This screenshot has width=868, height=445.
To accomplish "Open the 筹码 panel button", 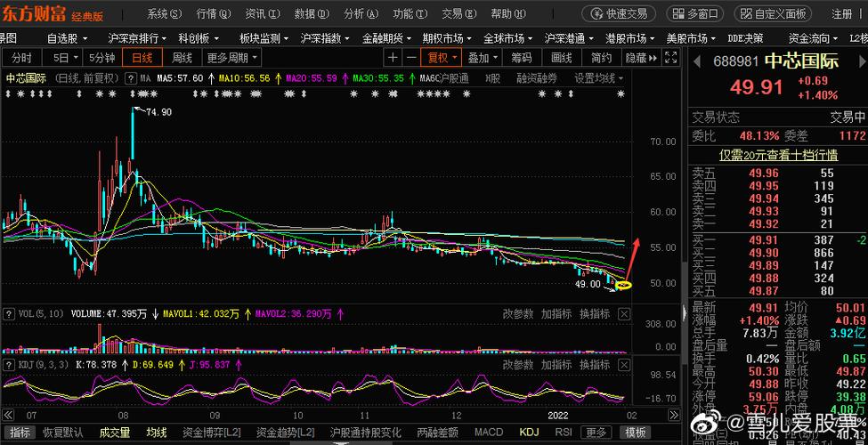I will coord(522,57).
